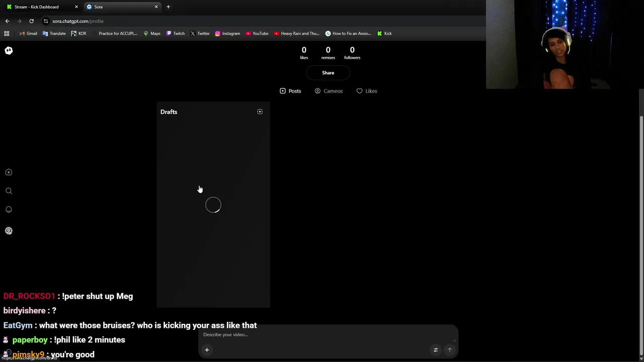Open the search icon in sidebar

(x=9, y=191)
